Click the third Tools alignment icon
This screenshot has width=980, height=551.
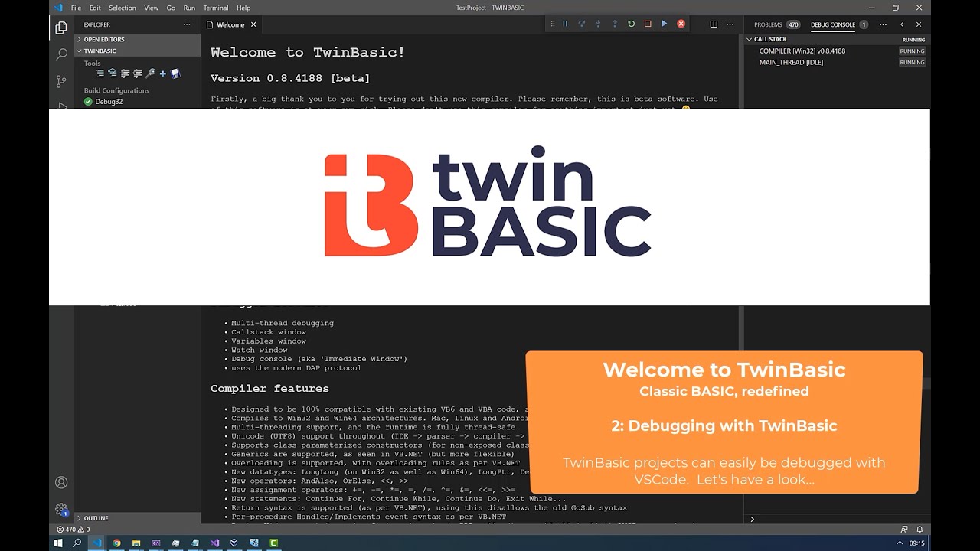click(125, 73)
